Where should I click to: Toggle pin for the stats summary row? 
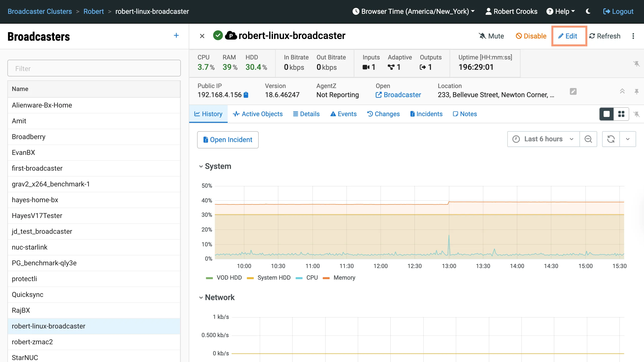637,64
